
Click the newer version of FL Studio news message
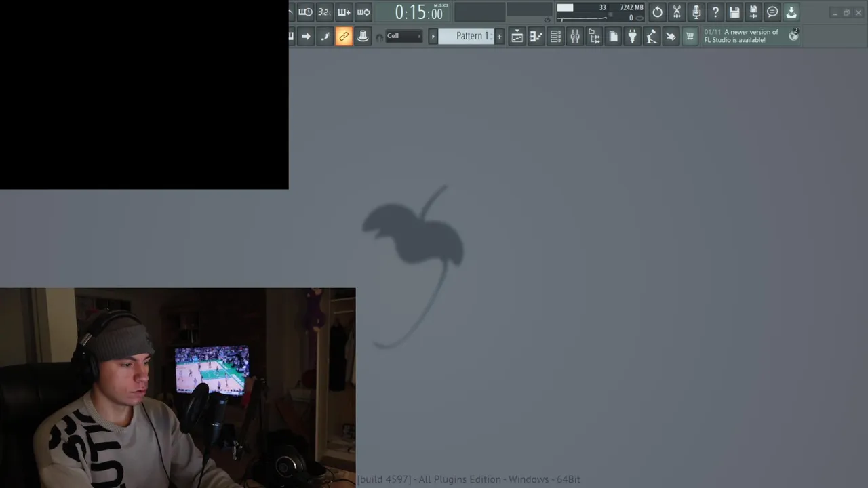click(741, 36)
